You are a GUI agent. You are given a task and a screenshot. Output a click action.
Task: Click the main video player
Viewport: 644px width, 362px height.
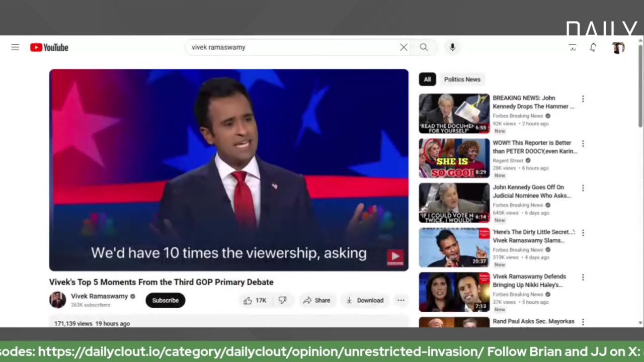click(x=229, y=170)
